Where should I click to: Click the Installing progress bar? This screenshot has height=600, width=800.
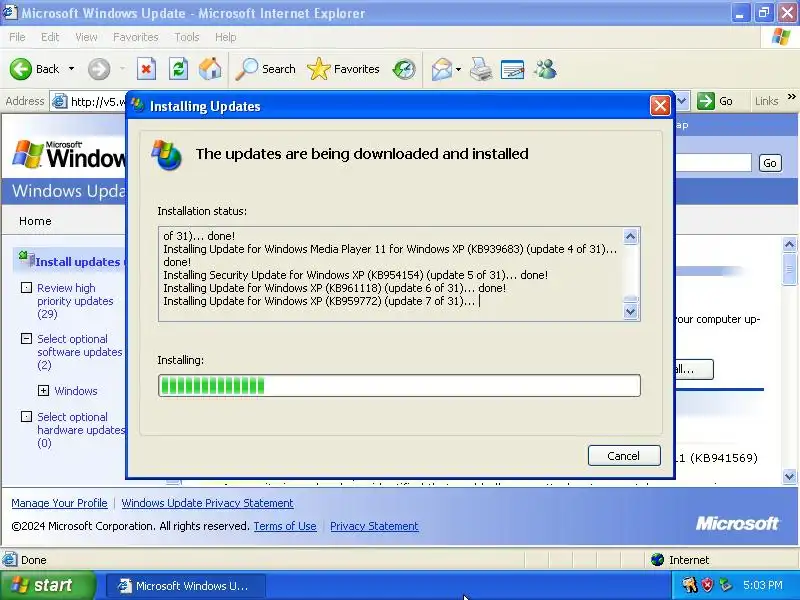tap(399, 385)
